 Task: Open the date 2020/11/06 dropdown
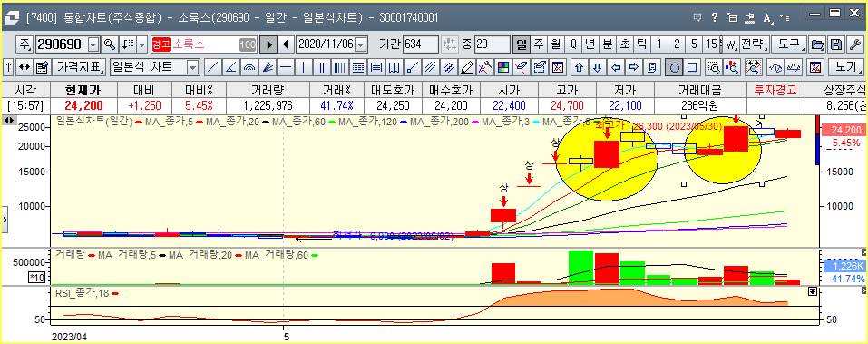(361, 44)
